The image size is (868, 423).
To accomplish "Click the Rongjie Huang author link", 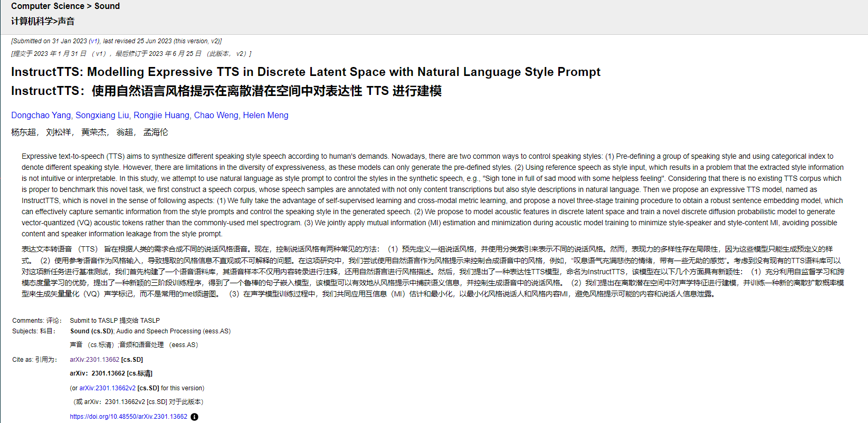I will click(x=161, y=115).
